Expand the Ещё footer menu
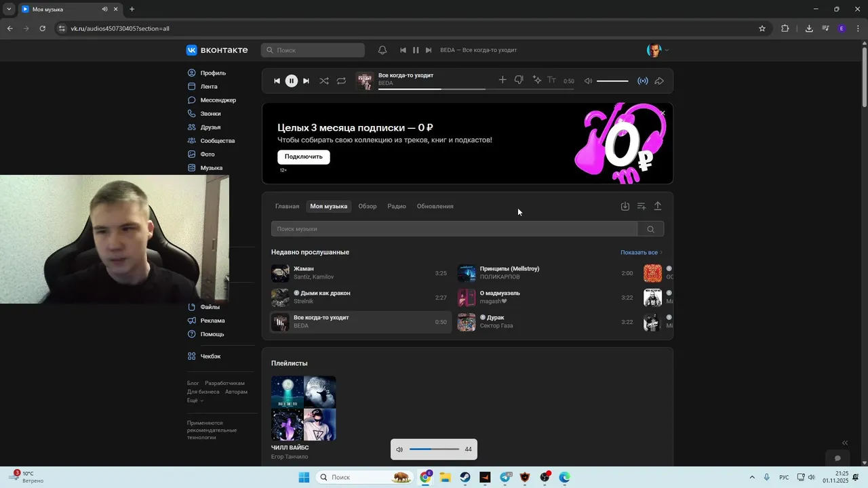Screen dimensions: 868x488 (195, 401)
